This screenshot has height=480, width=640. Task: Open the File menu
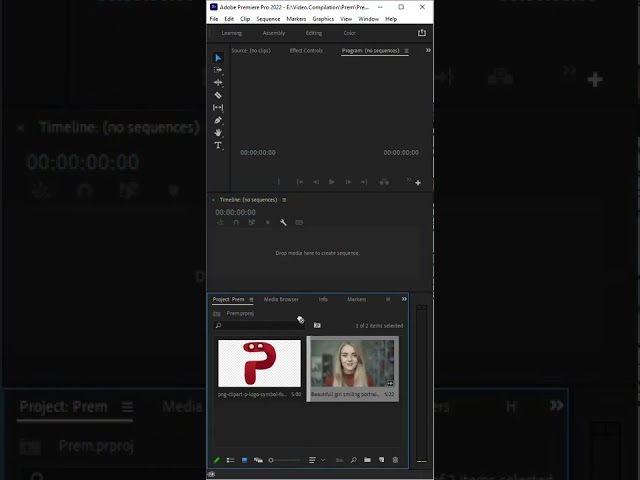pos(214,19)
